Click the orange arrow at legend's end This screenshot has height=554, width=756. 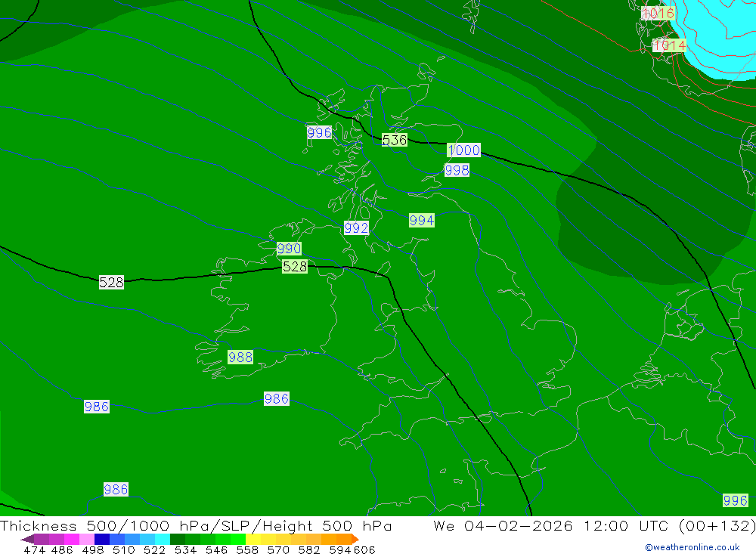[x=355, y=539]
